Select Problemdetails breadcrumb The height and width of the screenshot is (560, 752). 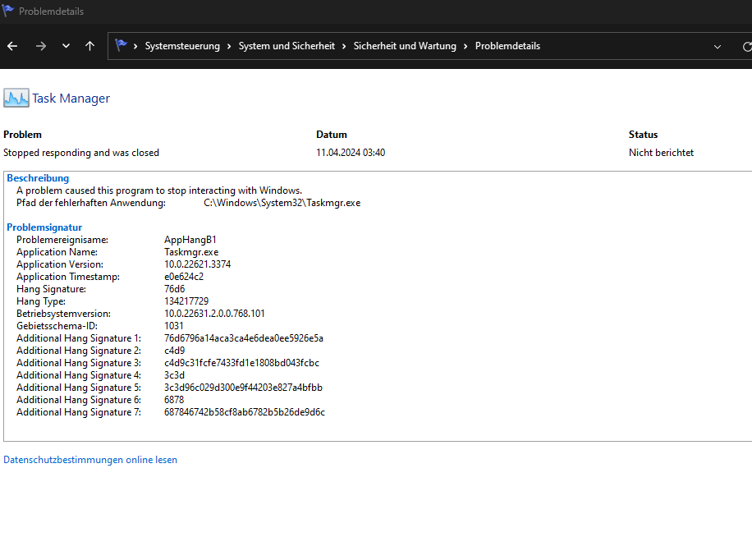tap(507, 46)
